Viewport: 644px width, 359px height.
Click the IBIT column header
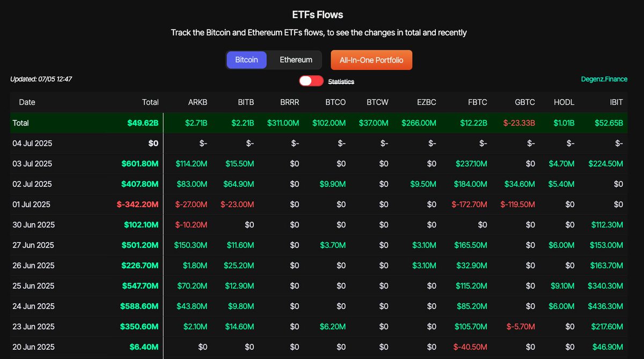615,102
